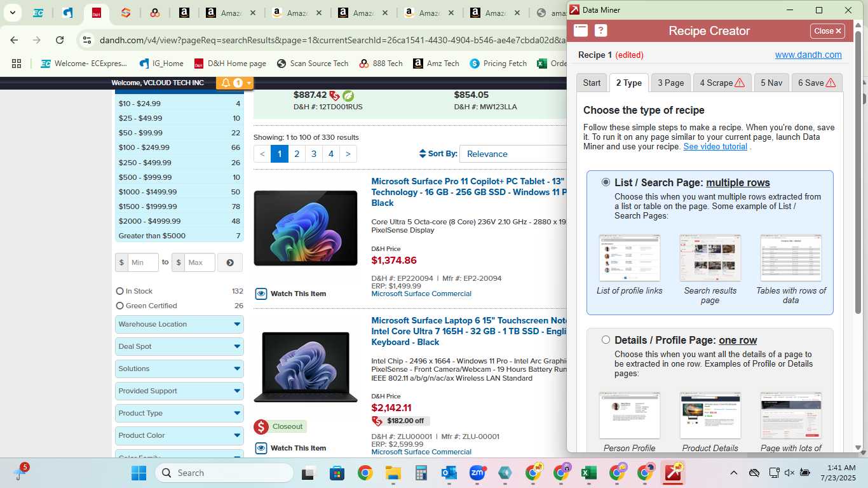Open the 4 Scrape tab in Recipe Creator
Screen dimensions: 868x488
(722, 83)
